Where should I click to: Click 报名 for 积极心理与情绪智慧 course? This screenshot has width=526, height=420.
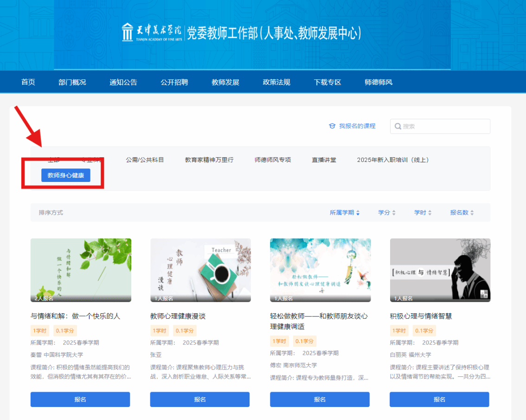(x=439, y=400)
